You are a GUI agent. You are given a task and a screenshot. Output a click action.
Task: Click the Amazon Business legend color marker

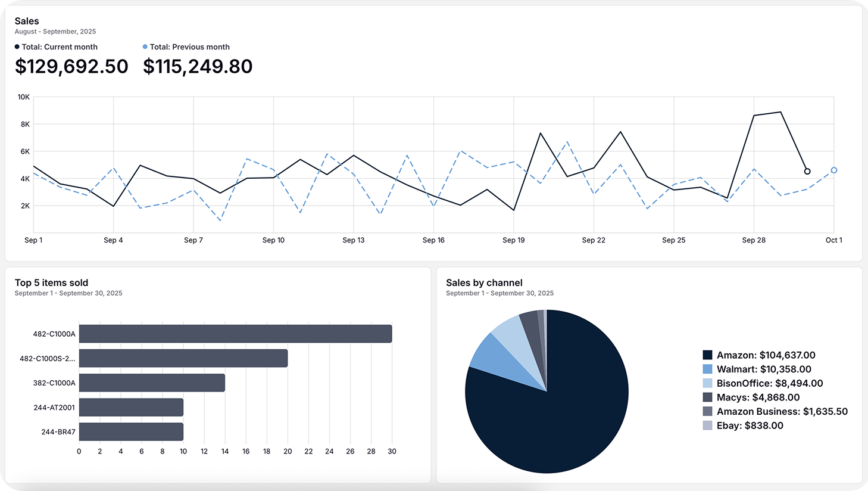(708, 411)
